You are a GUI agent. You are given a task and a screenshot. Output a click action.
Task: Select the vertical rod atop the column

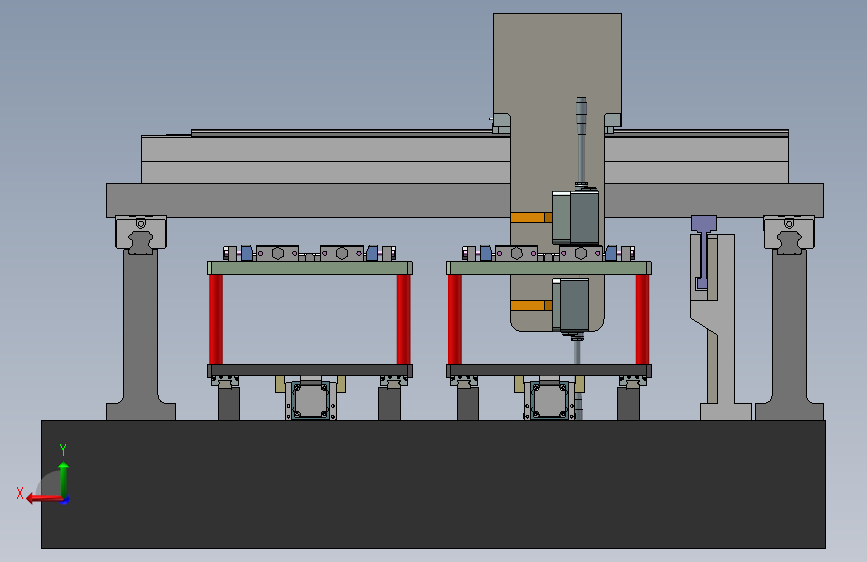point(581,141)
